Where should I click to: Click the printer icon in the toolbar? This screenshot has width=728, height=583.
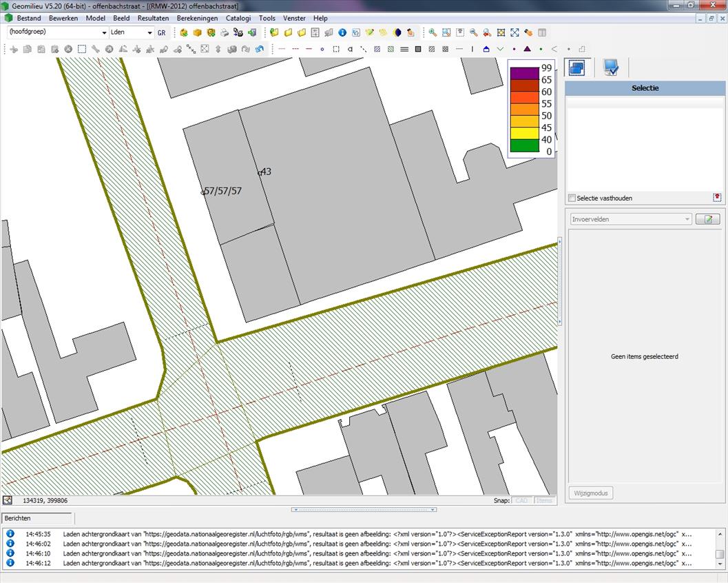(225, 32)
